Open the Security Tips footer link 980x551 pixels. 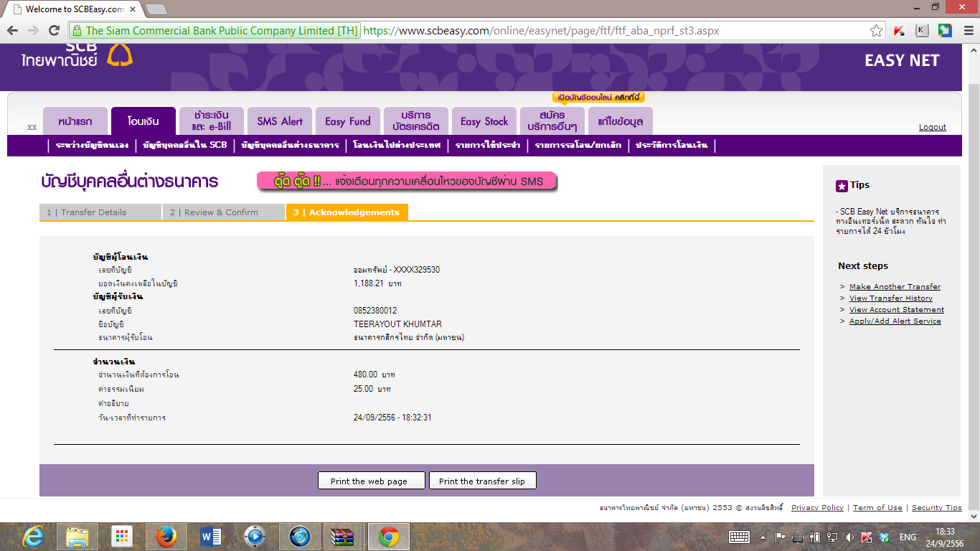[x=937, y=508]
